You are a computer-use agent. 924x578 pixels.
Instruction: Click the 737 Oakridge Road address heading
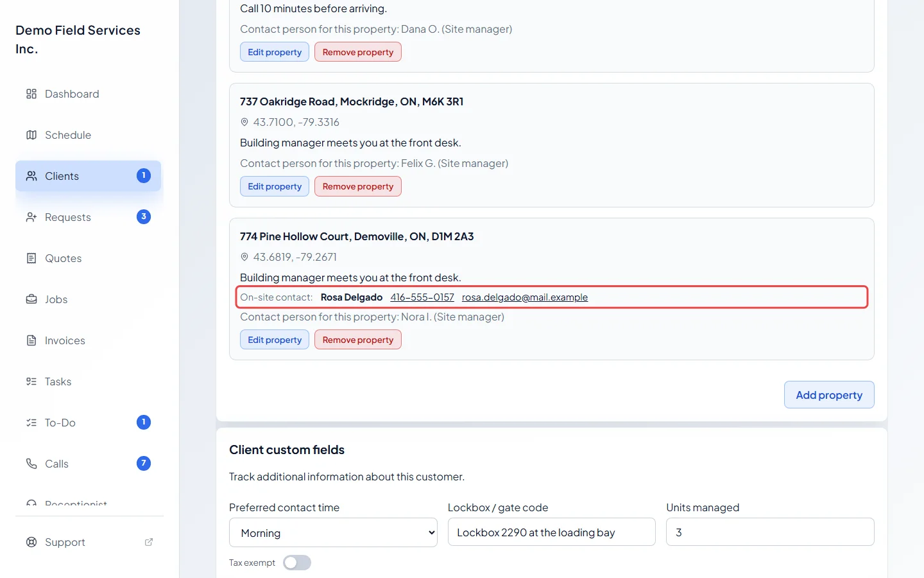click(x=352, y=101)
